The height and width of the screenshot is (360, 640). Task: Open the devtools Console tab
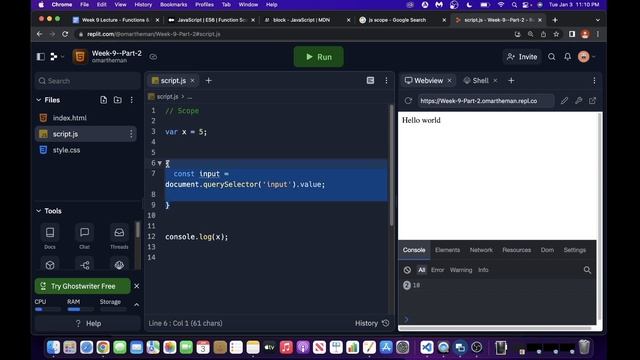414,250
